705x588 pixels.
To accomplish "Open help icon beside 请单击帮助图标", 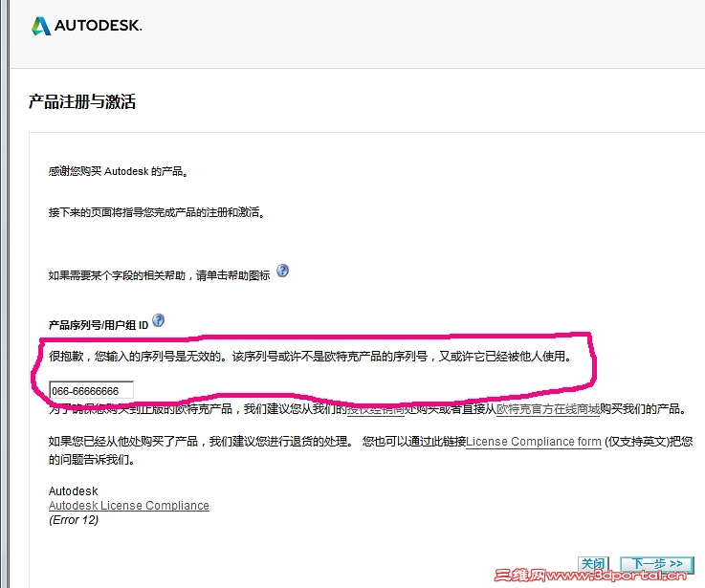I will [282, 271].
